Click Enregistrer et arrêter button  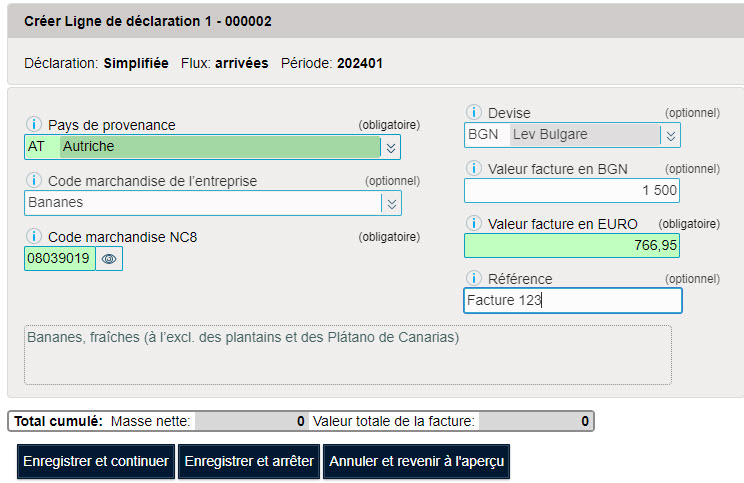pos(249,461)
